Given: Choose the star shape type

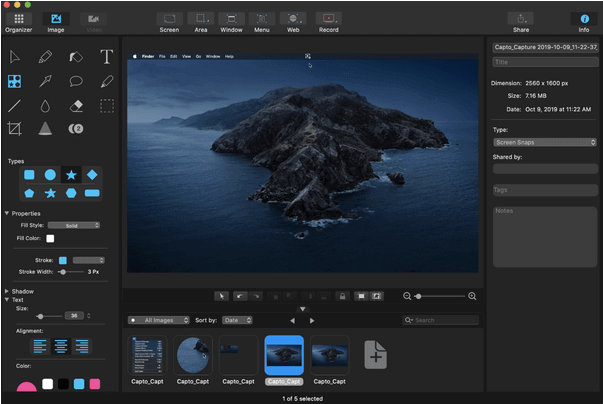Looking at the screenshot, I should coord(71,174).
